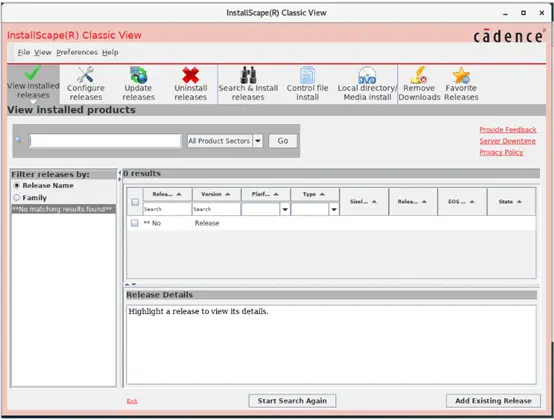This screenshot has height=420, width=554.
Task: Sort by Platform column arrow
Action: point(276,194)
